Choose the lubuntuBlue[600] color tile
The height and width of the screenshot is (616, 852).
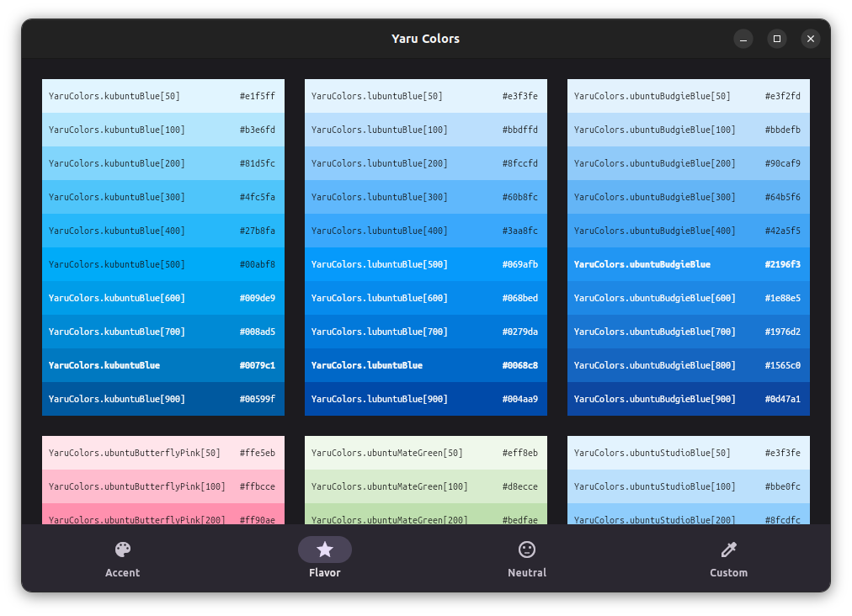426,298
